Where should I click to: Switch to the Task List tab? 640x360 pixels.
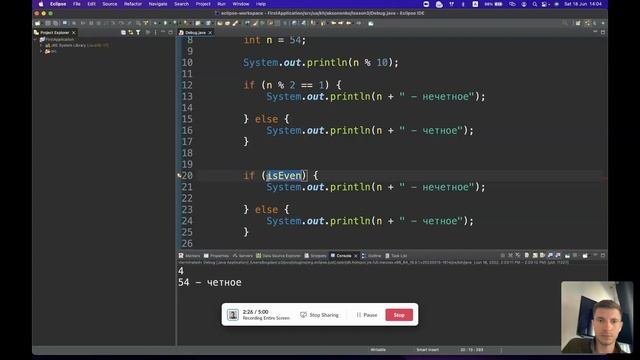(x=396, y=256)
